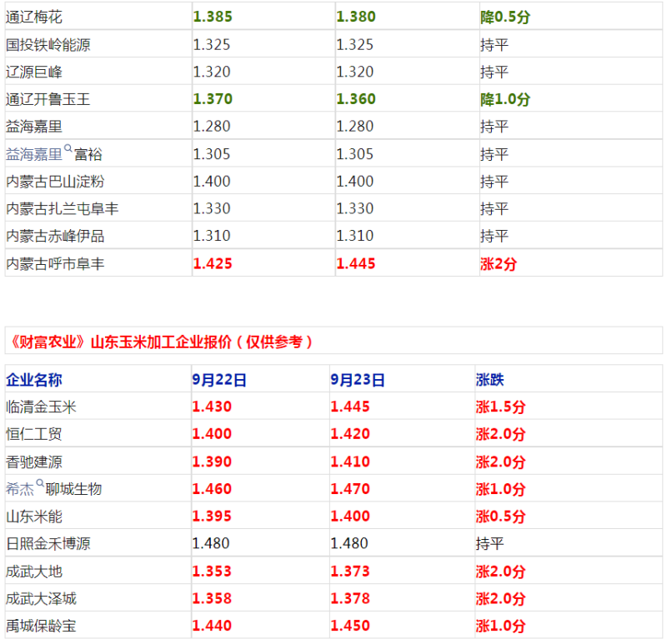Select the 通辽梅花 company name
Screen dimensions: 667x644
[34, 17]
